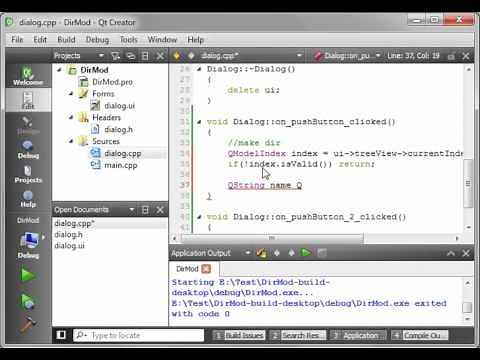Image resolution: width=480 pixels, height=360 pixels.
Task: Close the editor document with X
Action: pyautogui.click(x=466, y=56)
